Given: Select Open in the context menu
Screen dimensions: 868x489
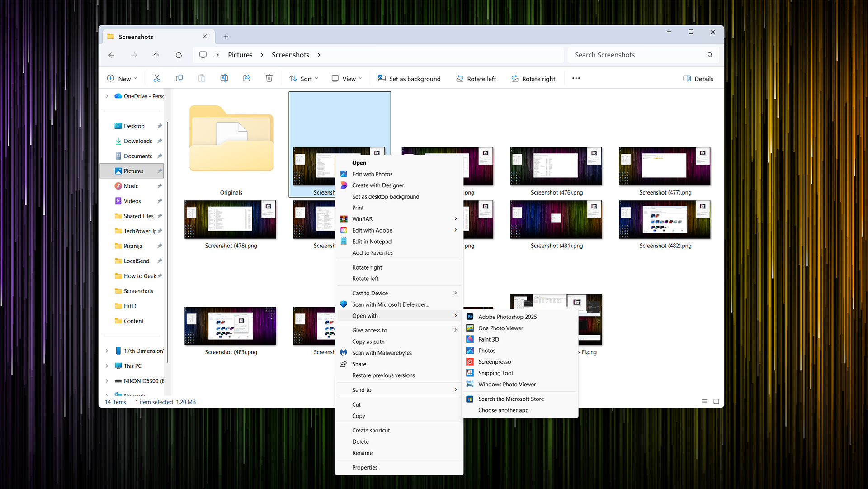Looking at the screenshot, I should [x=399, y=163].
